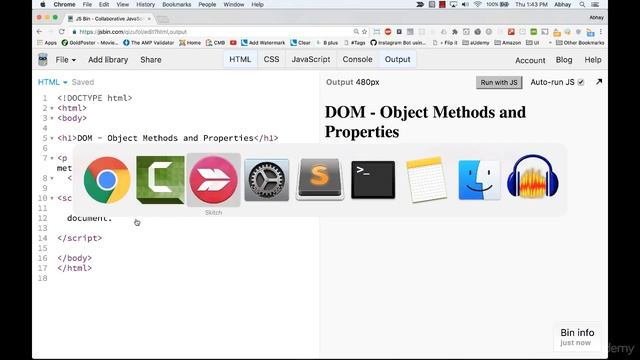Viewport: 640px width, 360px height.
Task: Click the 'Abhay' username in the menu bar
Action: pos(562,4)
